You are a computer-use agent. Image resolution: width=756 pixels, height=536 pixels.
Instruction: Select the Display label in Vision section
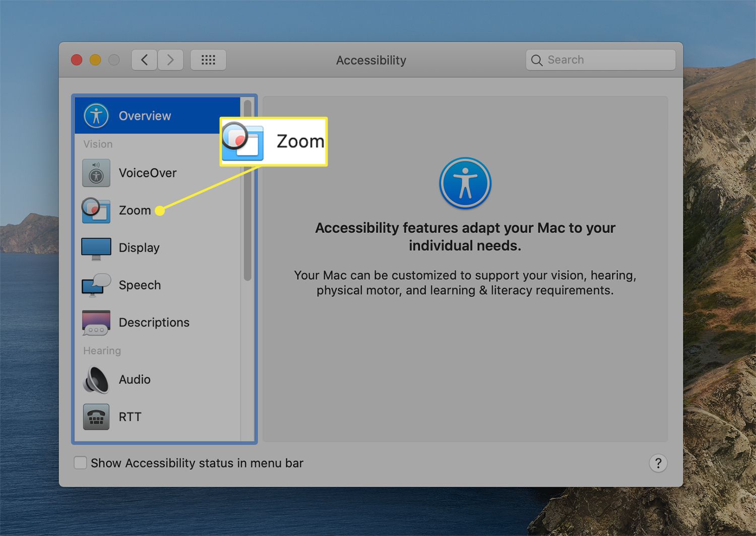pos(139,248)
